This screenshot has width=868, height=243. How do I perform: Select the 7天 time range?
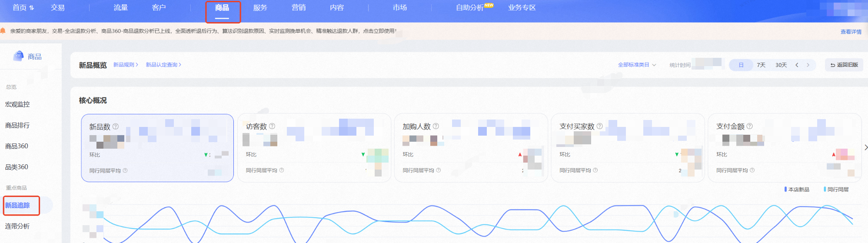coord(761,65)
